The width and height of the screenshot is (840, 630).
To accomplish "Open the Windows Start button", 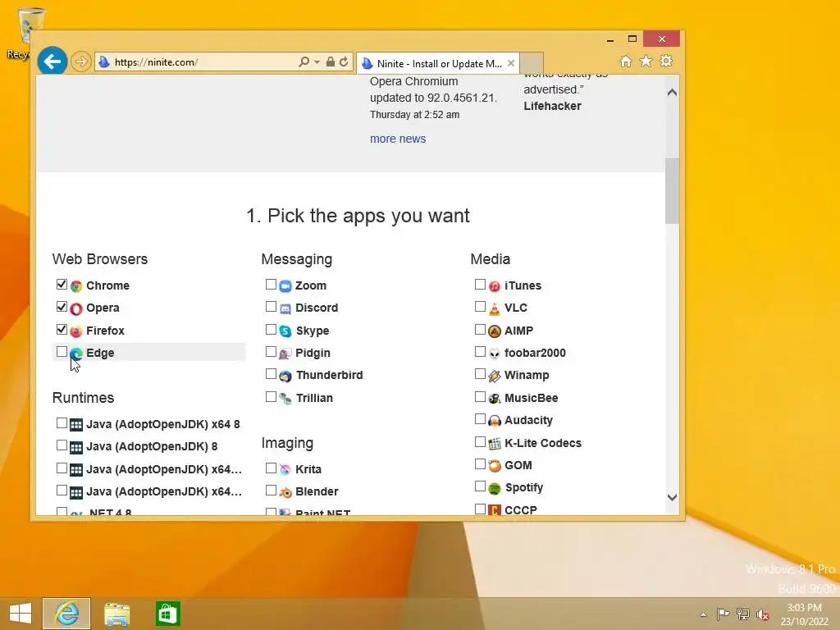I will pyautogui.click(x=21, y=614).
